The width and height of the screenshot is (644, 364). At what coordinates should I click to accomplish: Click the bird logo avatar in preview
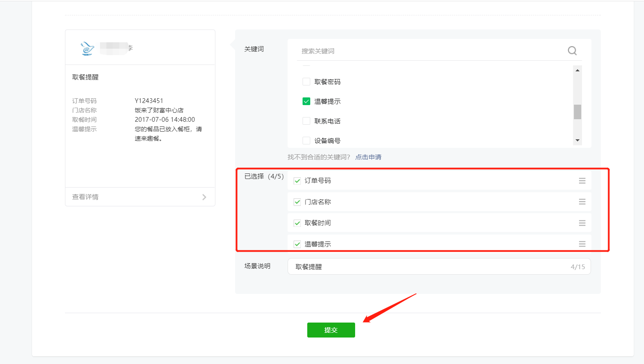pyautogui.click(x=88, y=48)
